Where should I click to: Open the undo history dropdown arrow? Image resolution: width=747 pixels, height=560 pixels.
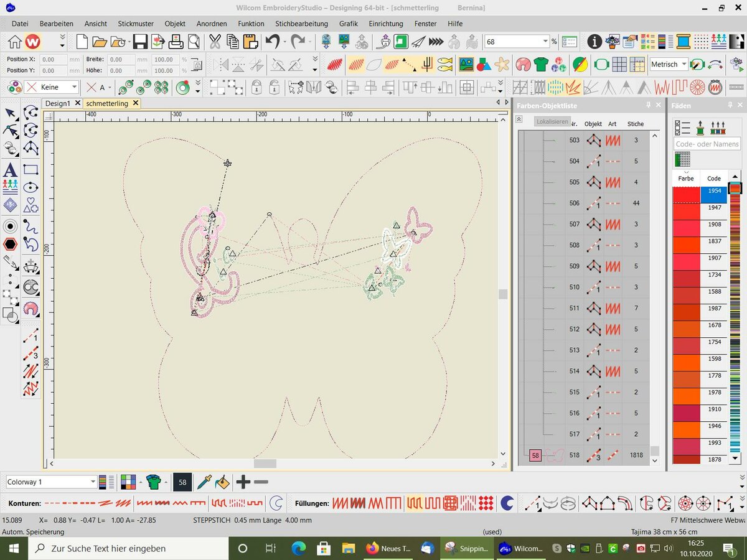(x=284, y=42)
